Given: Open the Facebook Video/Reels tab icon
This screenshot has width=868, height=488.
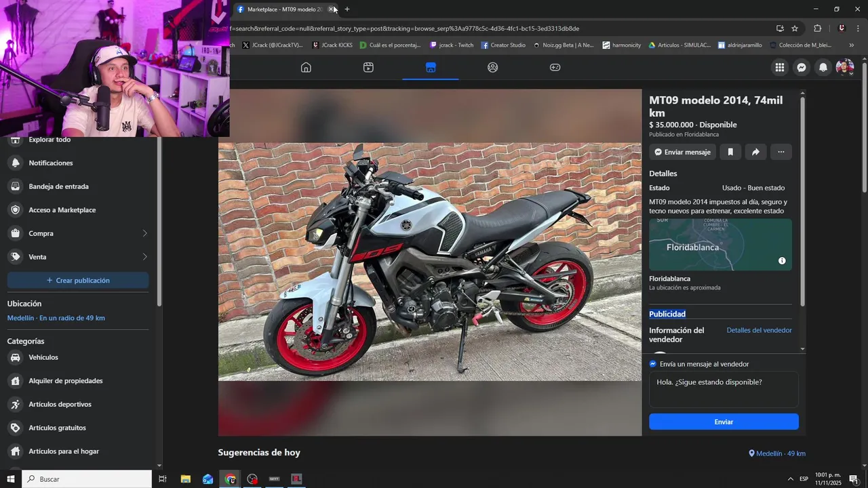Looking at the screenshot, I should 368,67.
